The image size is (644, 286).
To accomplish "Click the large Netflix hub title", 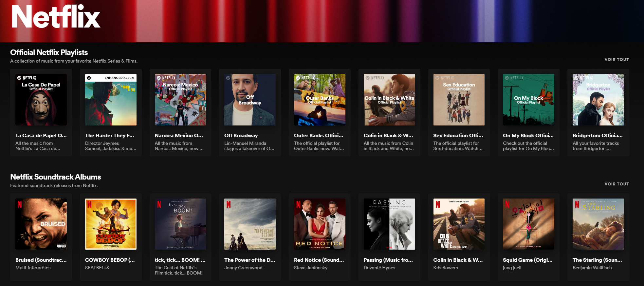I will coord(56,17).
